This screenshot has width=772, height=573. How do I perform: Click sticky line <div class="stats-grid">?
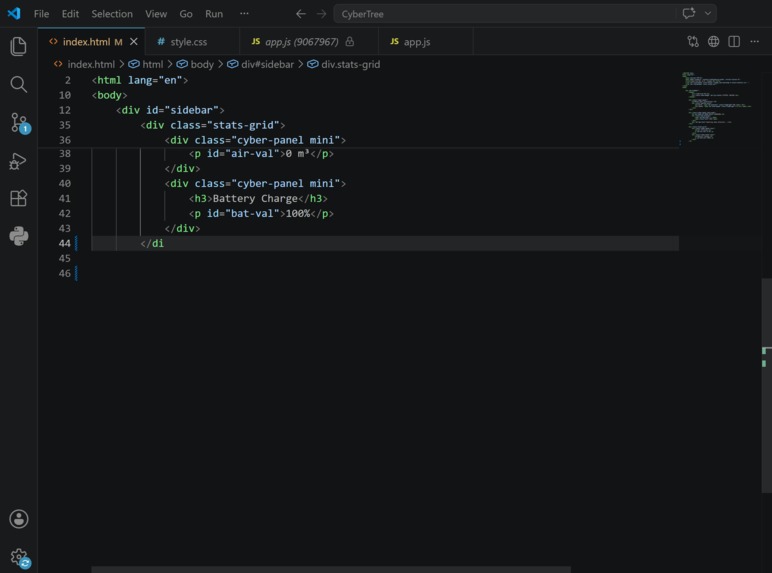pos(213,125)
